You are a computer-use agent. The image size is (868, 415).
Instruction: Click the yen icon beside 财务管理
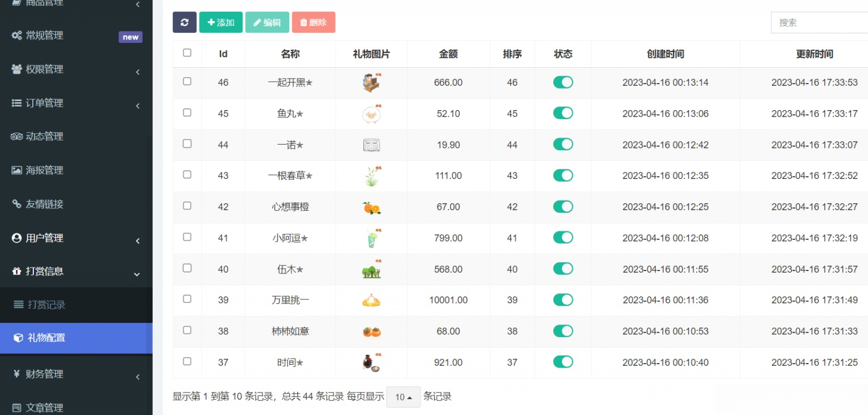(17, 374)
